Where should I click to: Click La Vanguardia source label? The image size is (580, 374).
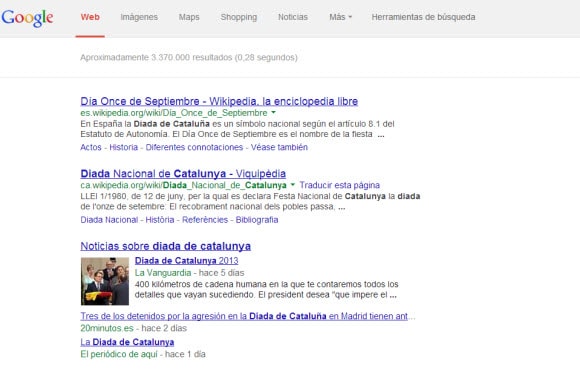tap(163, 273)
